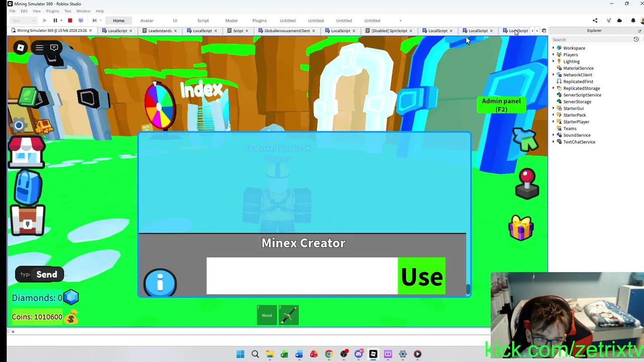The width and height of the screenshot is (644, 362).
Task: Click the joystick icon on right side
Action: (x=527, y=184)
